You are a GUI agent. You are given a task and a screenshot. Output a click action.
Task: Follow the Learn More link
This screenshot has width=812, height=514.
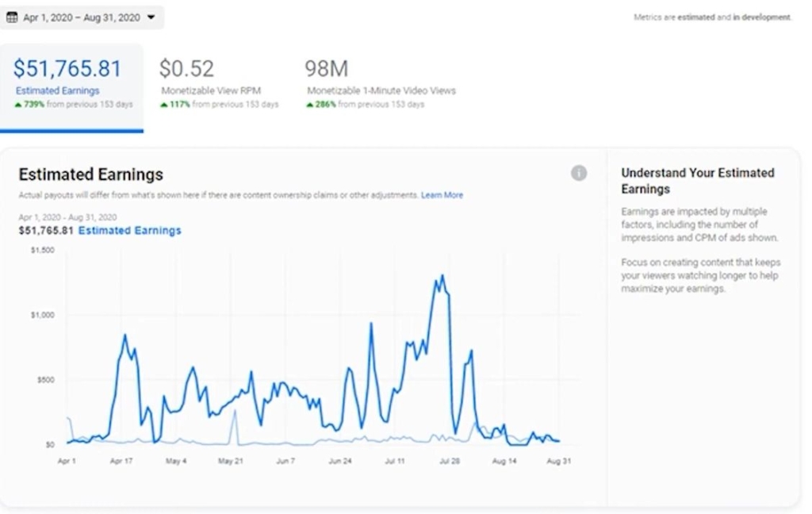click(442, 195)
